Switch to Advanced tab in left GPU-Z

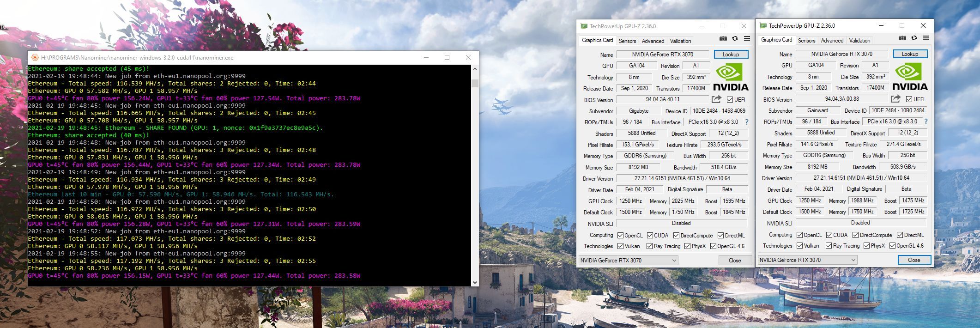tap(653, 41)
